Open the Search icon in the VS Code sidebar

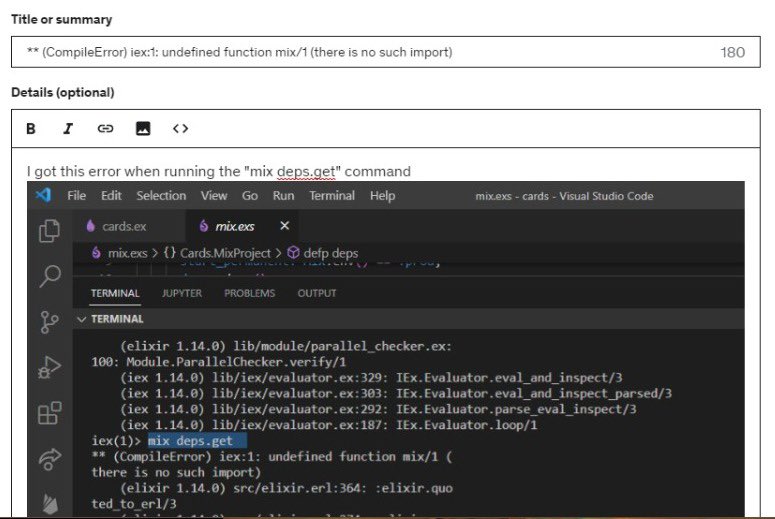coord(49,276)
